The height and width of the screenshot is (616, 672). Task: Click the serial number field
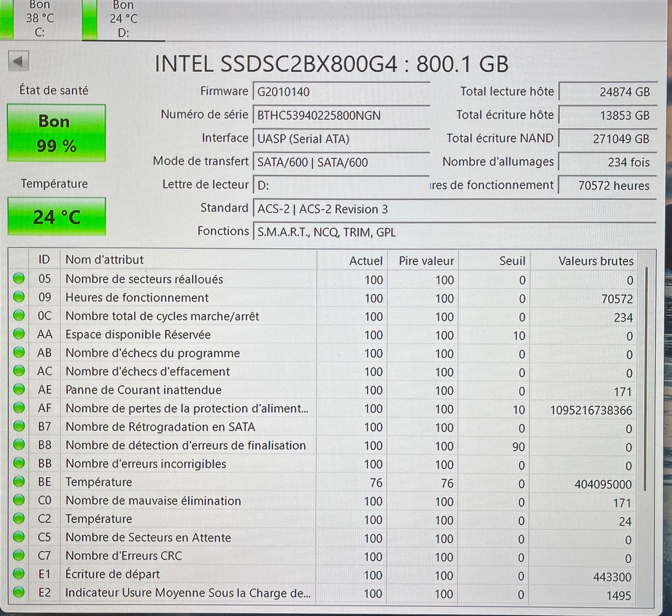click(x=341, y=115)
